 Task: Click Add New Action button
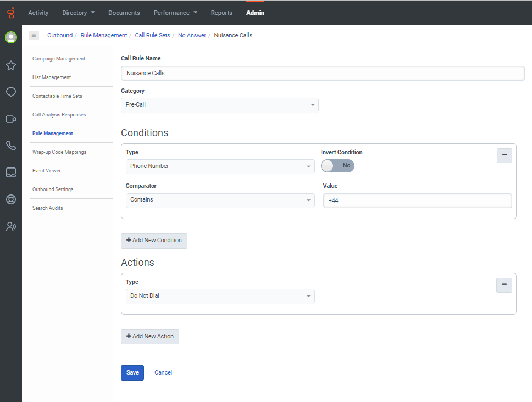pos(150,337)
